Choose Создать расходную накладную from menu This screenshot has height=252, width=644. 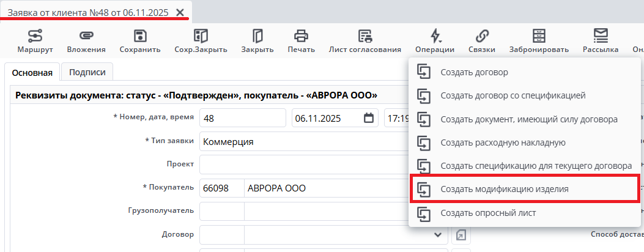pos(503,143)
